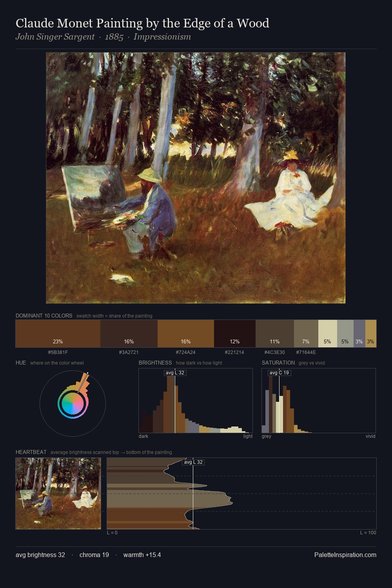Click the John Singer Sargent subtitle
This screenshot has width=392, height=588.
[x=103, y=37]
